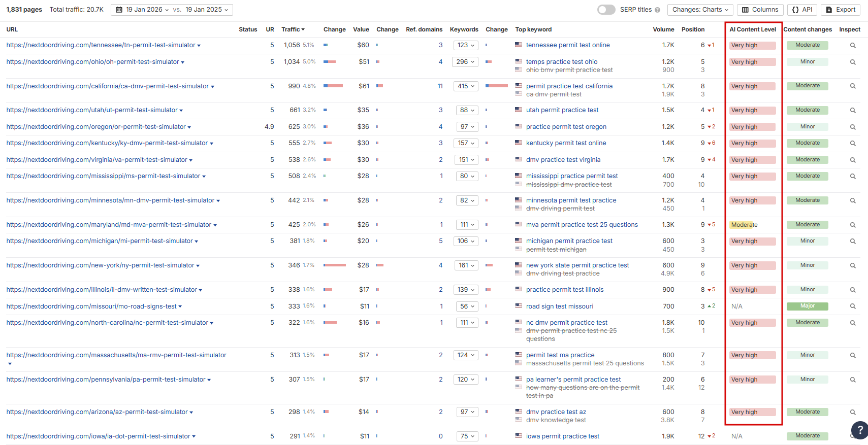Viewport: 868px width, 445px height.
Task: Inspect the Oregon permit test page
Action: [x=853, y=127]
